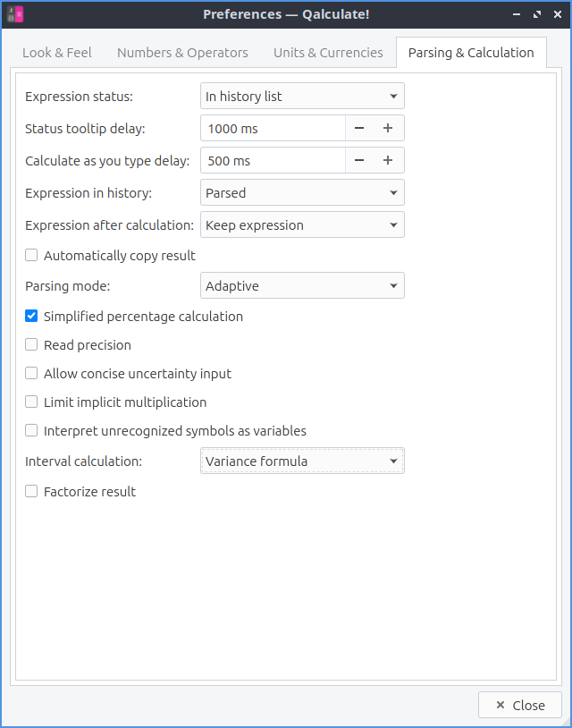
Task: Minimize the Preferences window
Action: click(x=517, y=14)
